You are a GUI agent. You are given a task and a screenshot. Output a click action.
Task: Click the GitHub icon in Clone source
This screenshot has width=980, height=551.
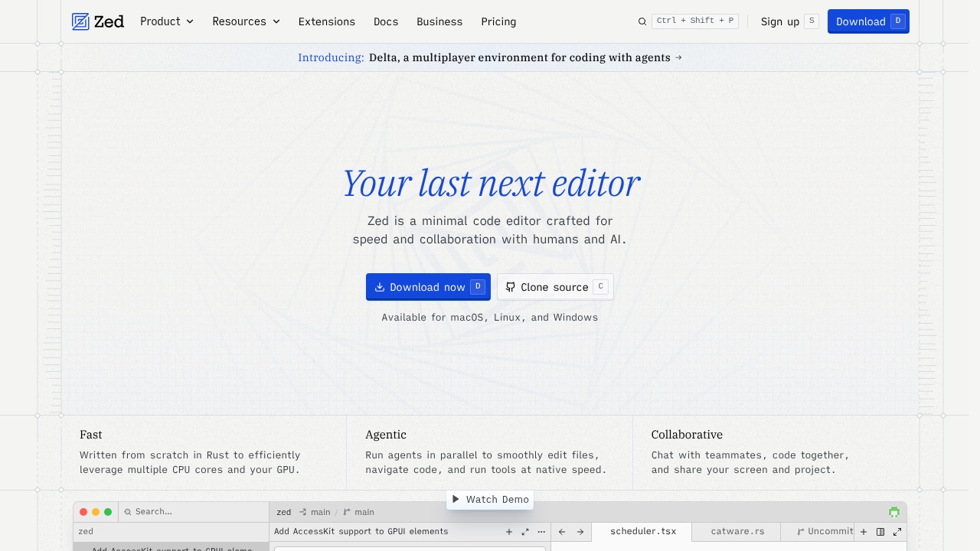[x=511, y=287]
